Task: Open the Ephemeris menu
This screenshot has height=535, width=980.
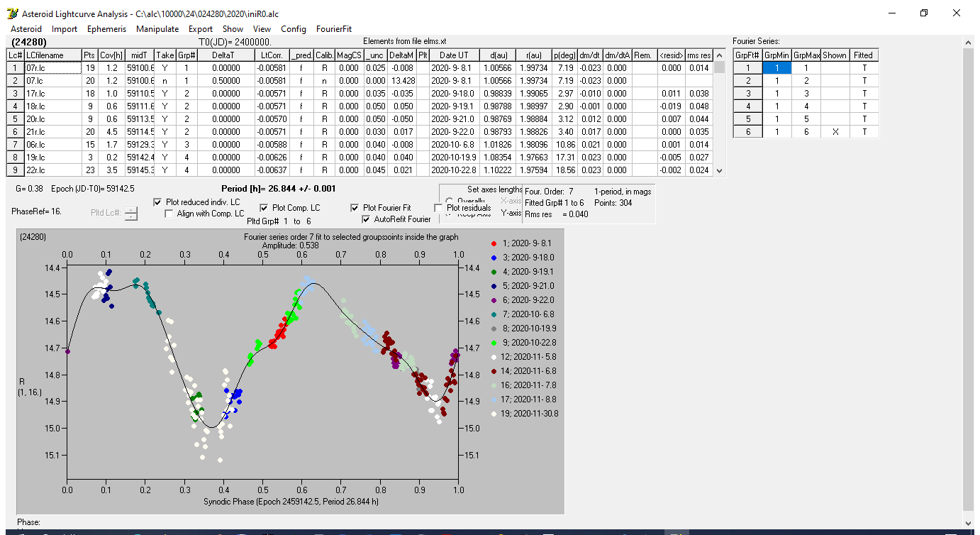Action: click(107, 29)
